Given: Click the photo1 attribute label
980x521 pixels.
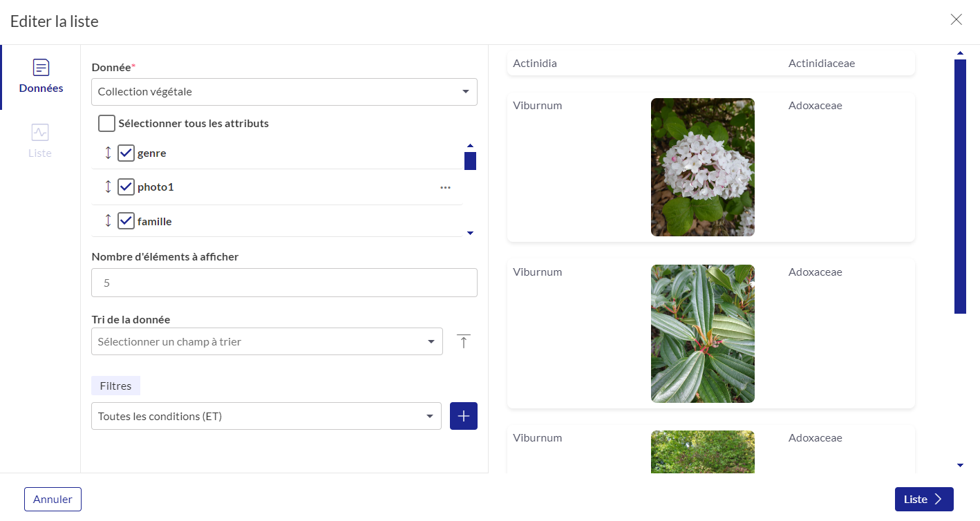Looking at the screenshot, I should (x=156, y=187).
